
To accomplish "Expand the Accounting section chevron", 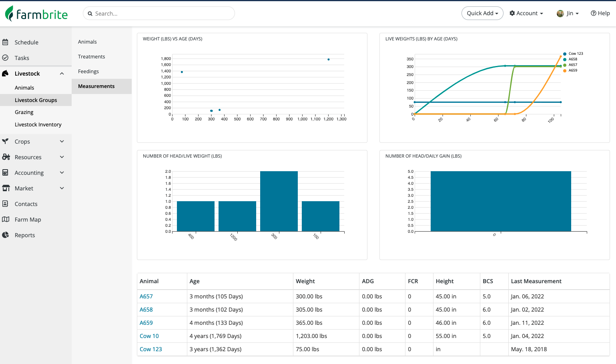I will click(62, 172).
